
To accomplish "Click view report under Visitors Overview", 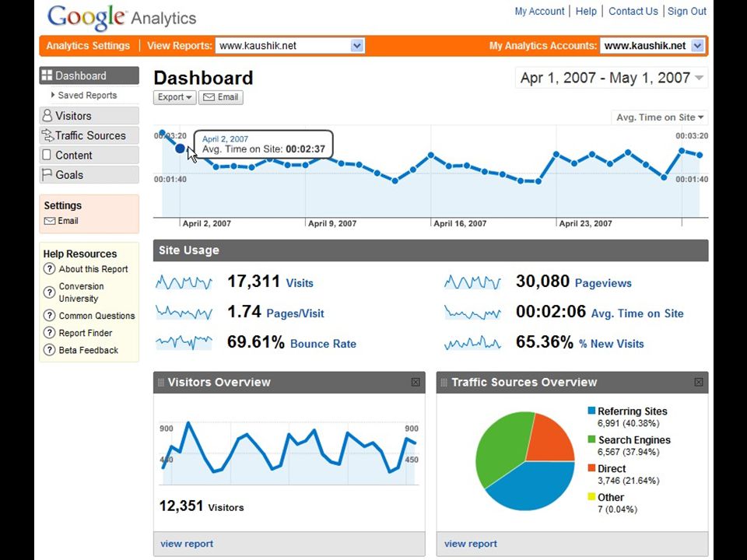I will pos(187,544).
